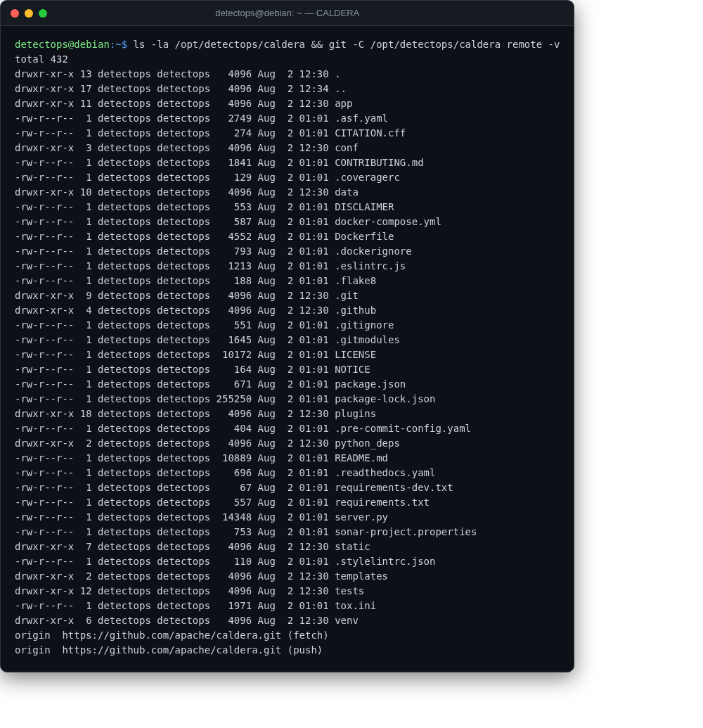Maximize the terminal with the green button

[43, 13]
